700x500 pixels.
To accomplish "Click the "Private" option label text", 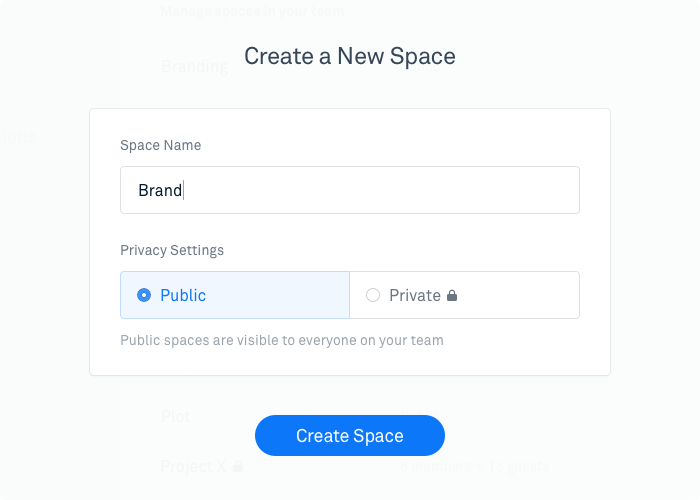I will point(415,295).
